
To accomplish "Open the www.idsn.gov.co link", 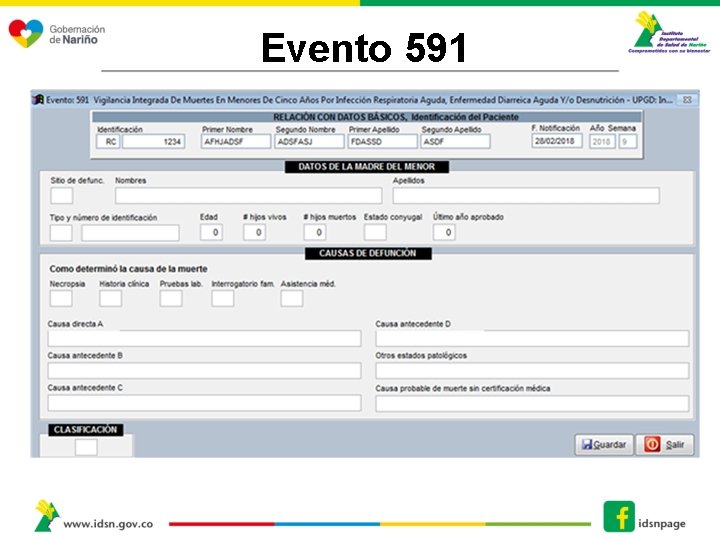I will [x=108, y=524].
